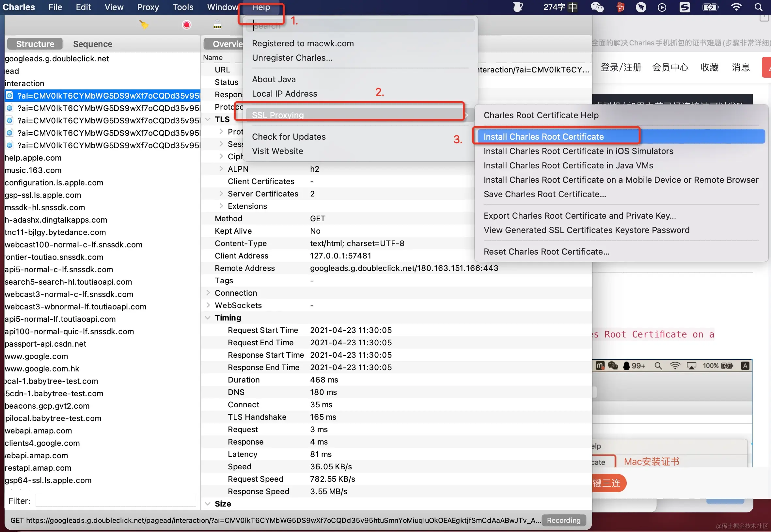Click the play circle menu bar icon
This screenshot has height=532, width=771.
coord(662,7)
